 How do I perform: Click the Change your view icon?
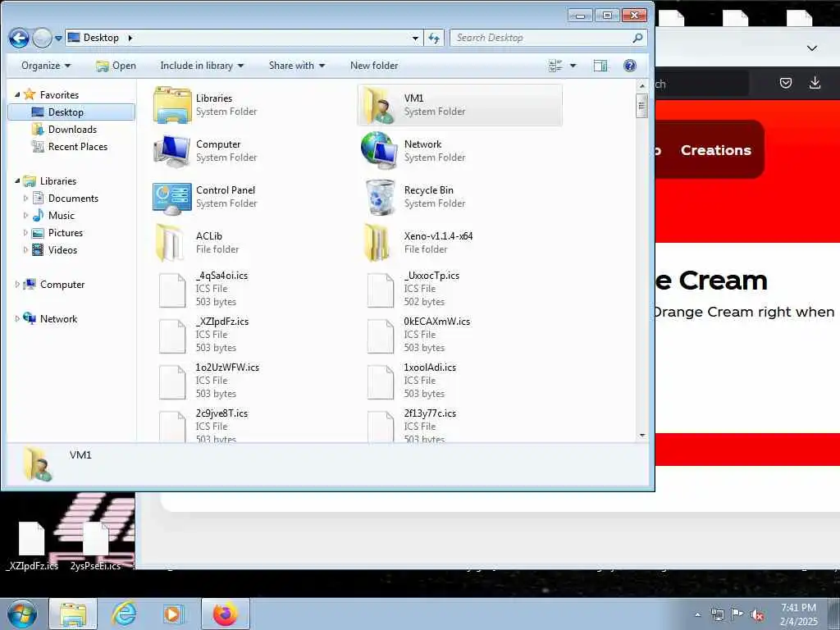click(555, 66)
